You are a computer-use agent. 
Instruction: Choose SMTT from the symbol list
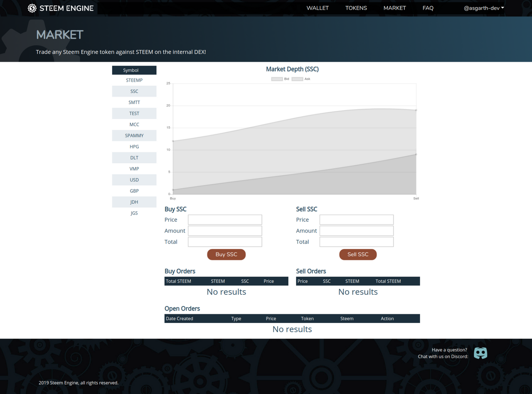(x=134, y=103)
